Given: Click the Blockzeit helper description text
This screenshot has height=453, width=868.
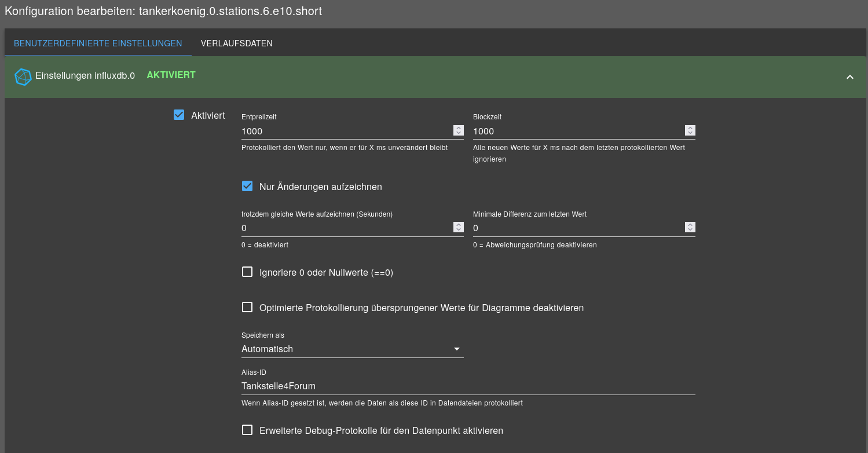Looking at the screenshot, I should click(579, 154).
